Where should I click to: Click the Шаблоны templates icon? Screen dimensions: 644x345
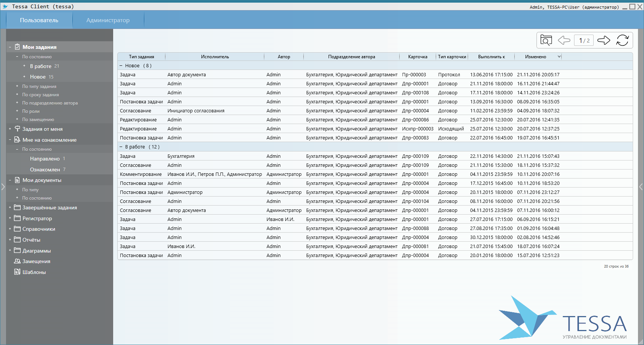[17, 272]
